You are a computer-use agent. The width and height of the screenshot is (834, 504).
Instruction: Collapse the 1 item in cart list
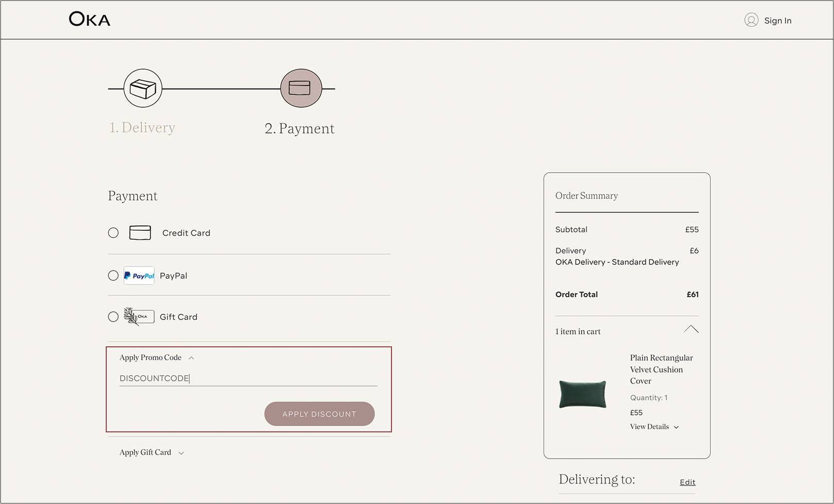click(x=691, y=329)
